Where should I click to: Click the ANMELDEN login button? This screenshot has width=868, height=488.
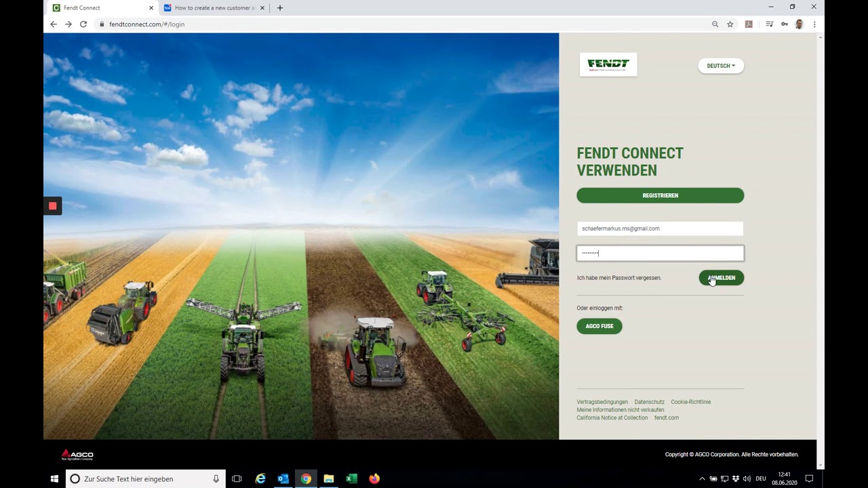pyautogui.click(x=722, y=278)
